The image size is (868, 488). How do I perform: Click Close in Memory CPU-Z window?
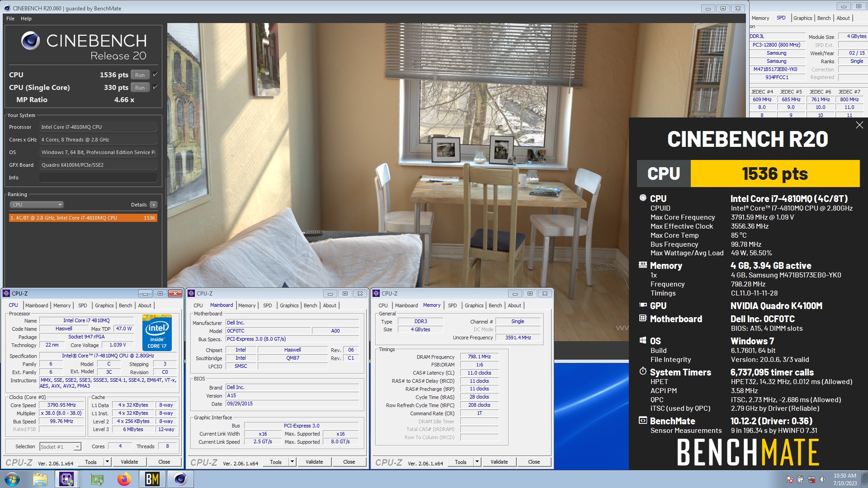[534, 462]
